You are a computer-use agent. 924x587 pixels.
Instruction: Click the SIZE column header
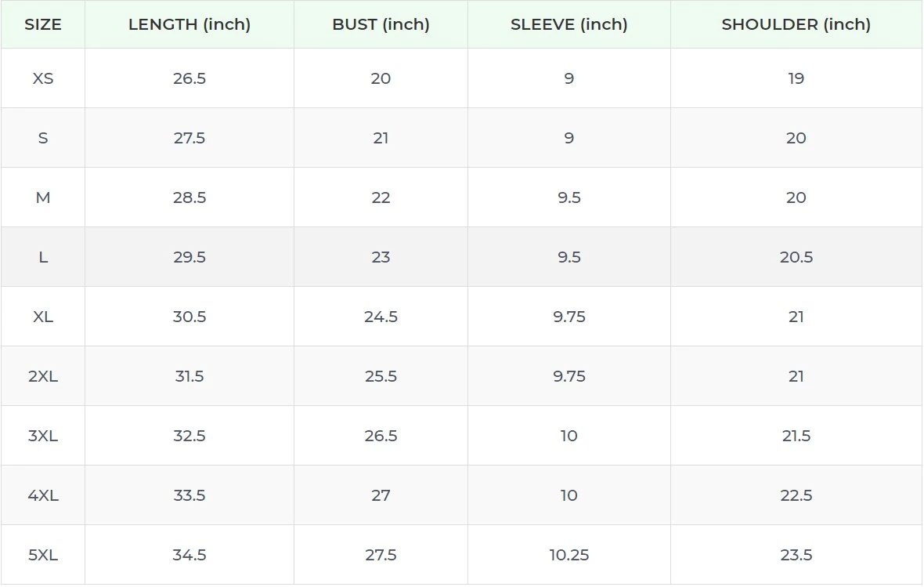[x=43, y=24]
